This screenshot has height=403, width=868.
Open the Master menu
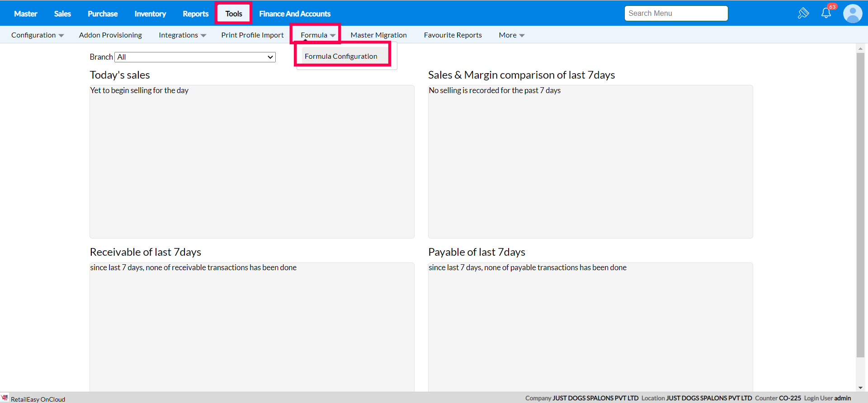25,14
